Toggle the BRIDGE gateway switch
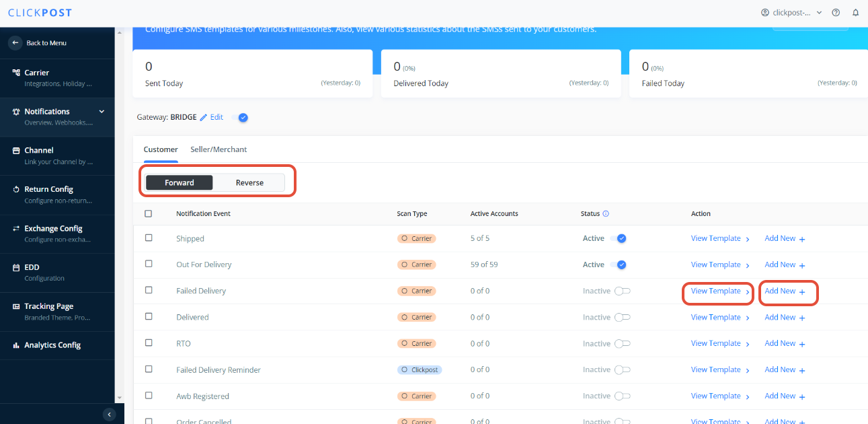This screenshot has height=424, width=868. coord(240,117)
